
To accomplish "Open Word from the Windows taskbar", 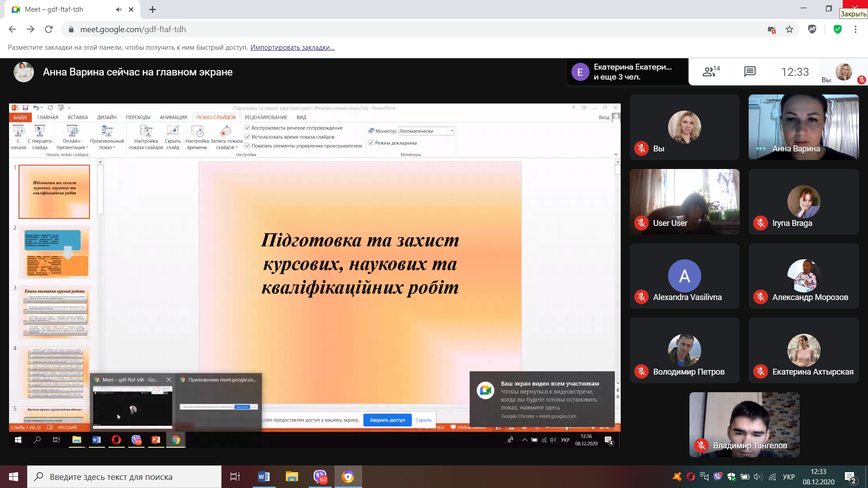I will coord(264,477).
